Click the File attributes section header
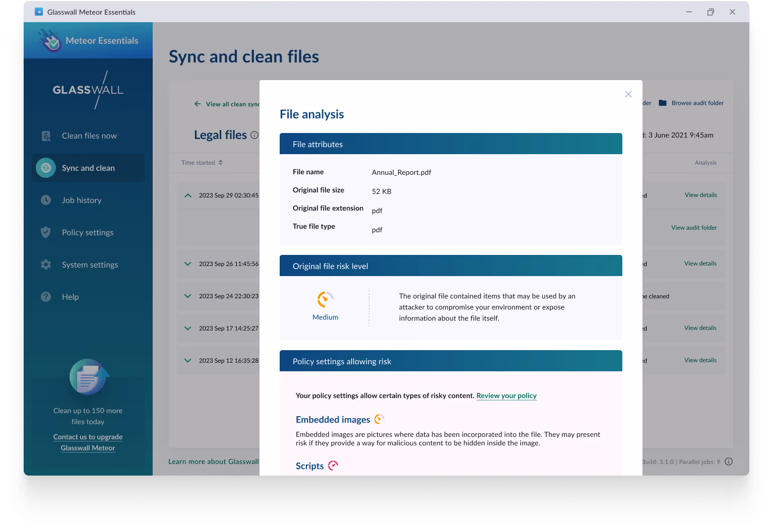Image resolution: width=773 pixels, height=532 pixels. click(451, 144)
